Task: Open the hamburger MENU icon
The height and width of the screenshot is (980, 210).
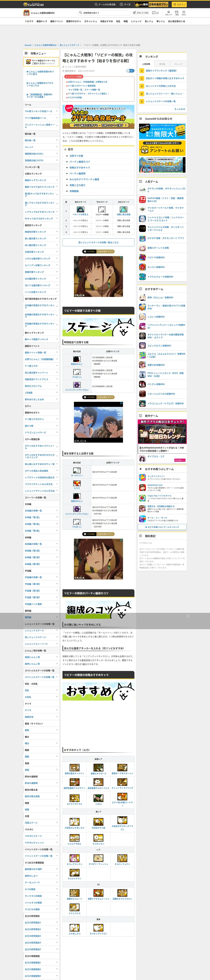Action: 184,13
